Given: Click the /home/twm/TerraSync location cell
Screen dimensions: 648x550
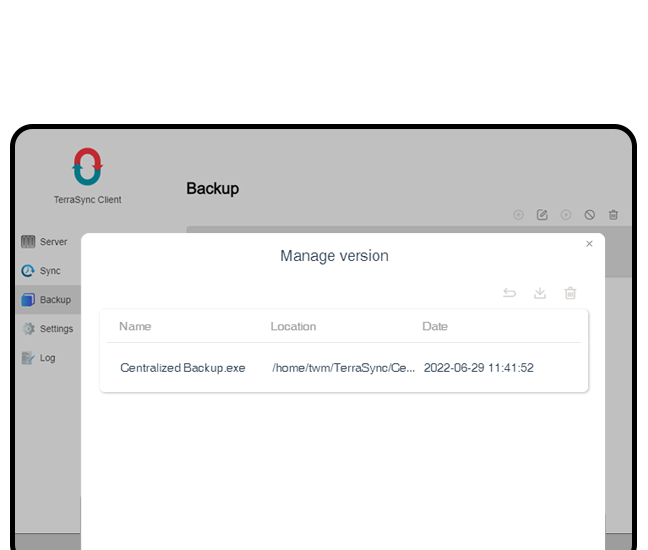Looking at the screenshot, I should point(343,368).
